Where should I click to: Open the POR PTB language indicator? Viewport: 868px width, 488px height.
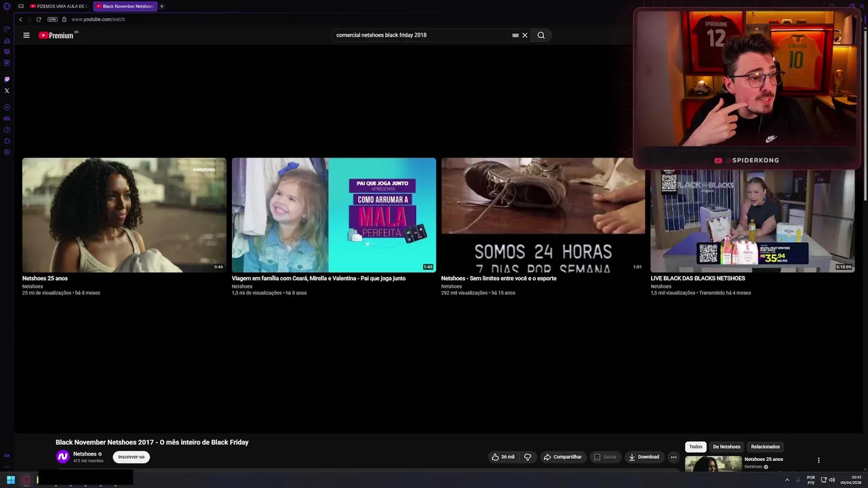tap(811, 480)
